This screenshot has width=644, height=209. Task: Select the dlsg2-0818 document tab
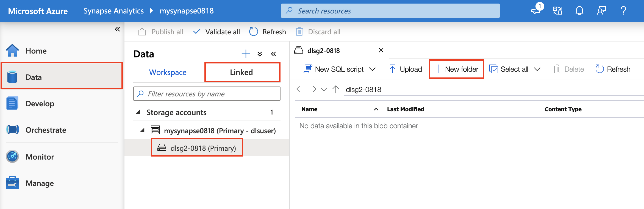(323, 51)
